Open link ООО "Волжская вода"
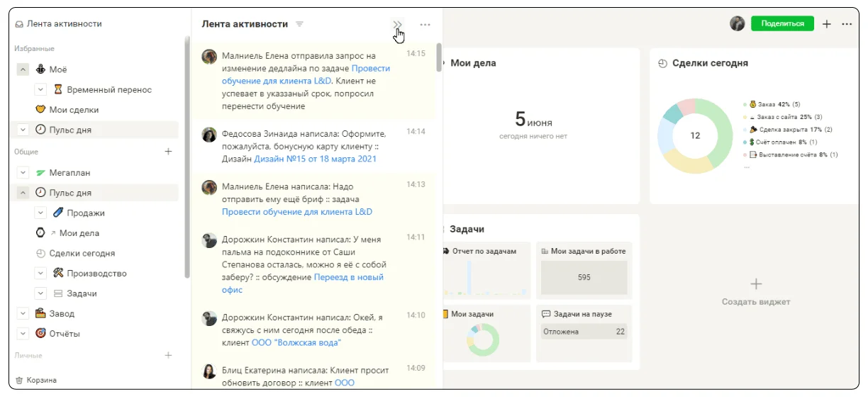The height and width of the screenshot is (399, 868). (x=296, y=342)
